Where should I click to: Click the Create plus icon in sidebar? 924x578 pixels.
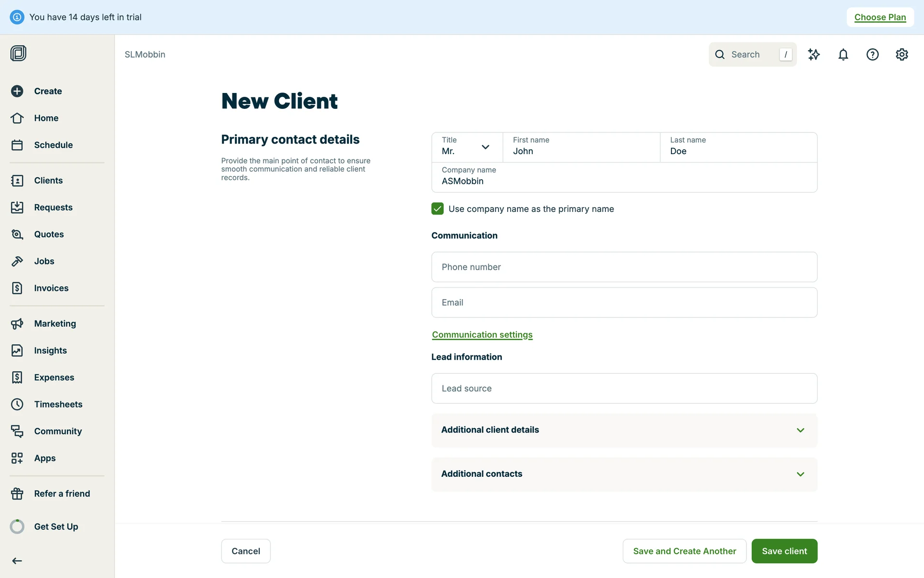pyautogui.click(x=17, y=91)
